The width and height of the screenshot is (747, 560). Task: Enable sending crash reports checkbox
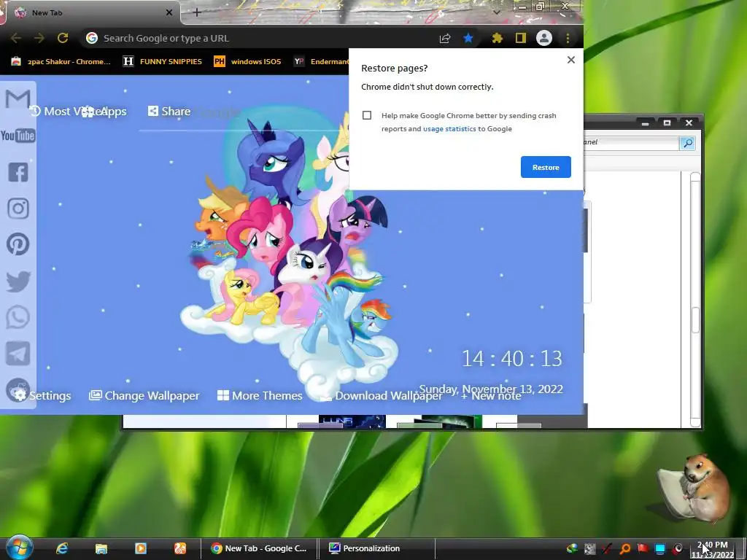pos(367,115)
